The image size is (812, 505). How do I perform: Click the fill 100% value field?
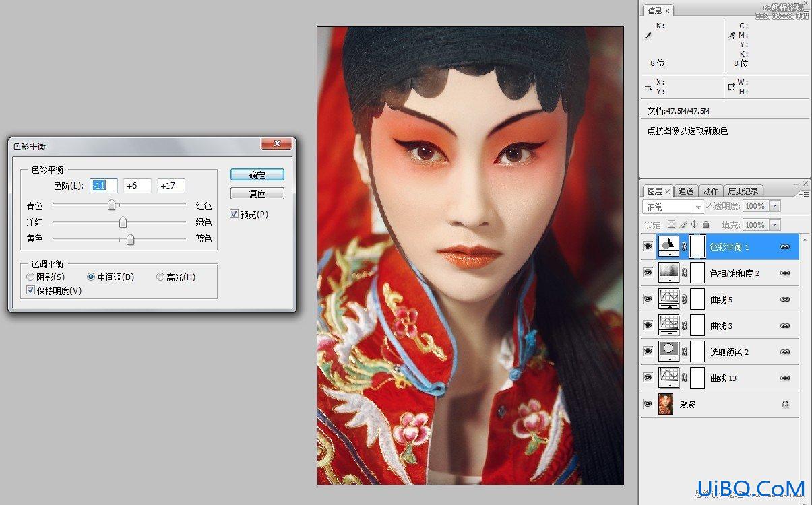pos(755,224)
